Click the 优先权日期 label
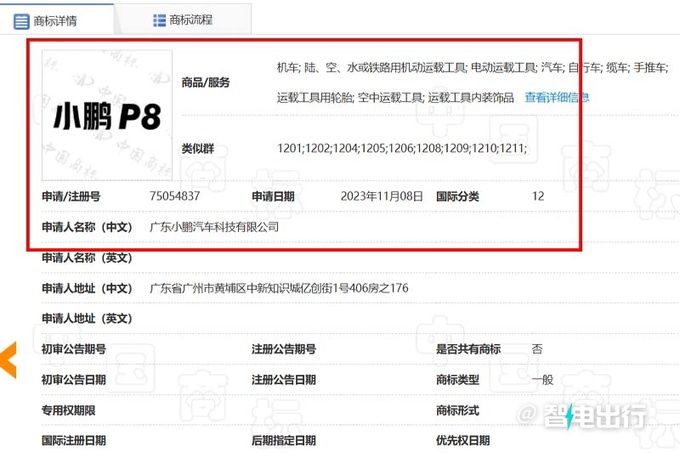This screenshot has height=453, width=680. click(463, 441)
